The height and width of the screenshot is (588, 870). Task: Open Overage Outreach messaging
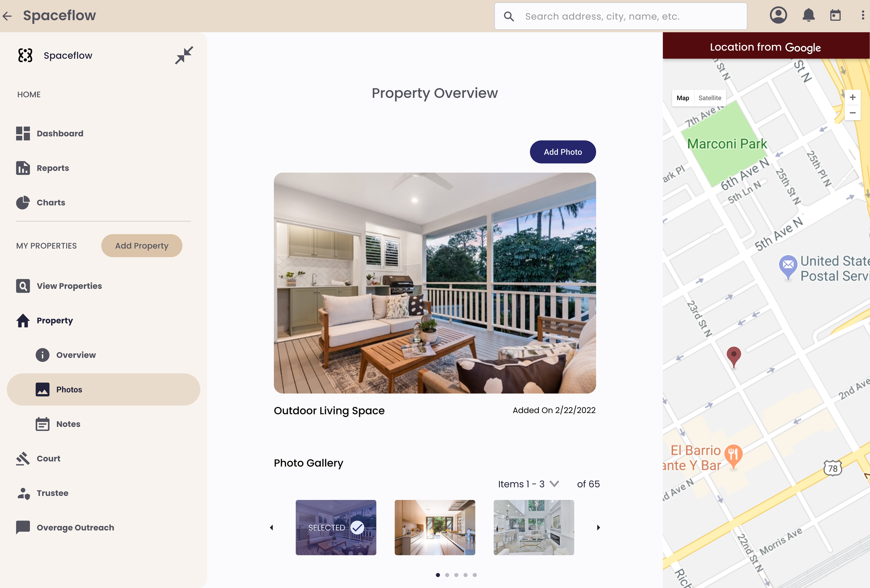[x=75, y=527]
